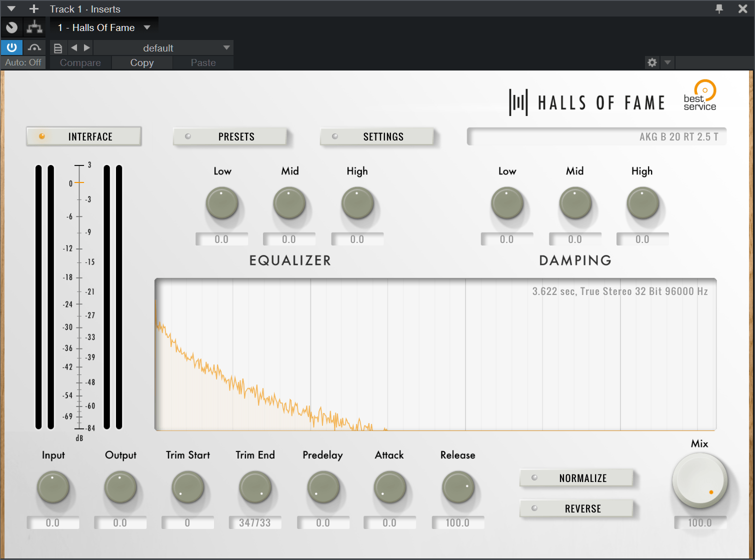Viewport: 755px width, 560px height.
Task: Enable the REVERSE toggle button
Action: tap(576, 508)
